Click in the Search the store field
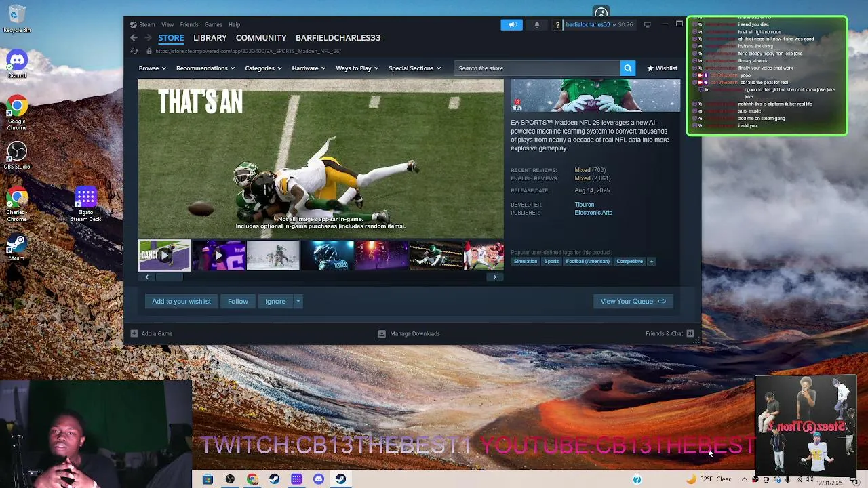Image resolution: width=868 pixels, height=488 pixels. point(536,68)
